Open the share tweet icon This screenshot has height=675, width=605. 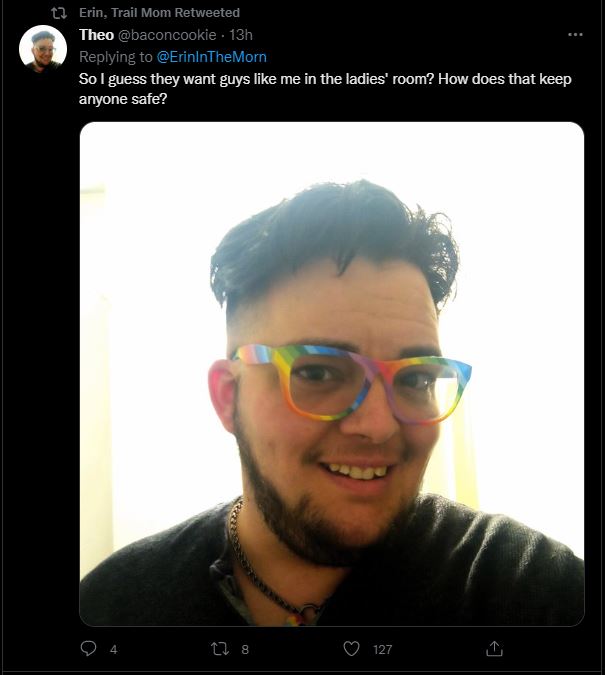tap(494, 648)
